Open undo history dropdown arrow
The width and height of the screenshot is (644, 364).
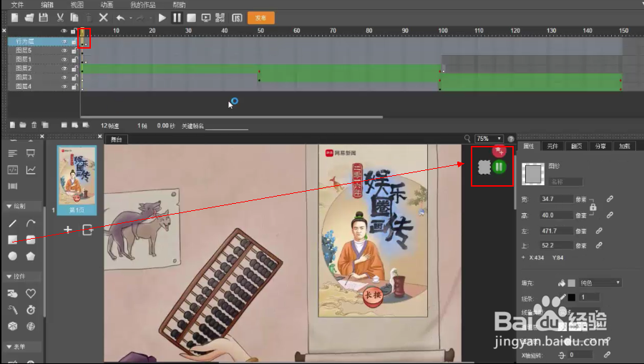(x=131, y=18)
